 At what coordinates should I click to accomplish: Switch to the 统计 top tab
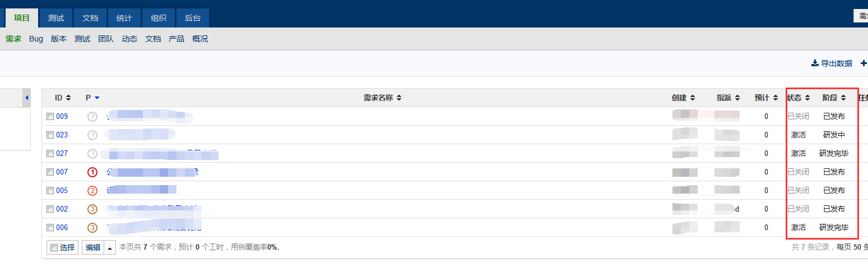[x=124, y=18]
